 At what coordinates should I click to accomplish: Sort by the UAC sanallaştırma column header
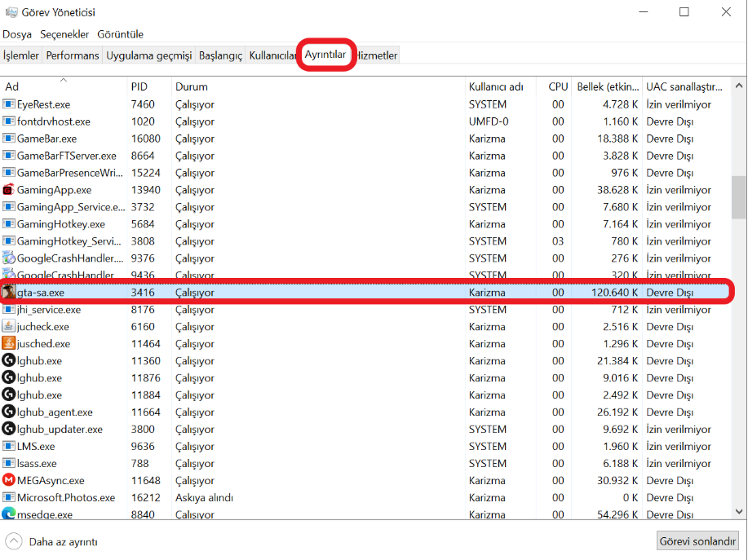pos(686,86)
